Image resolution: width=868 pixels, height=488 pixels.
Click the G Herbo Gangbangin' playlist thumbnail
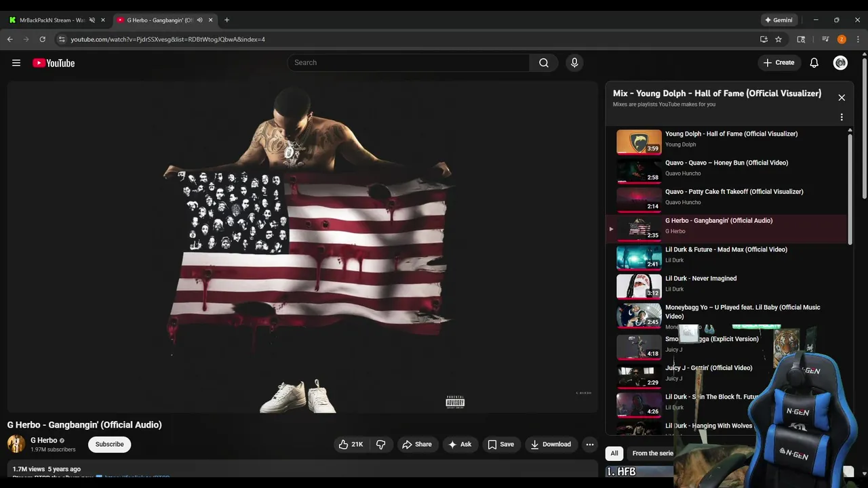click(x=639, y=229)
